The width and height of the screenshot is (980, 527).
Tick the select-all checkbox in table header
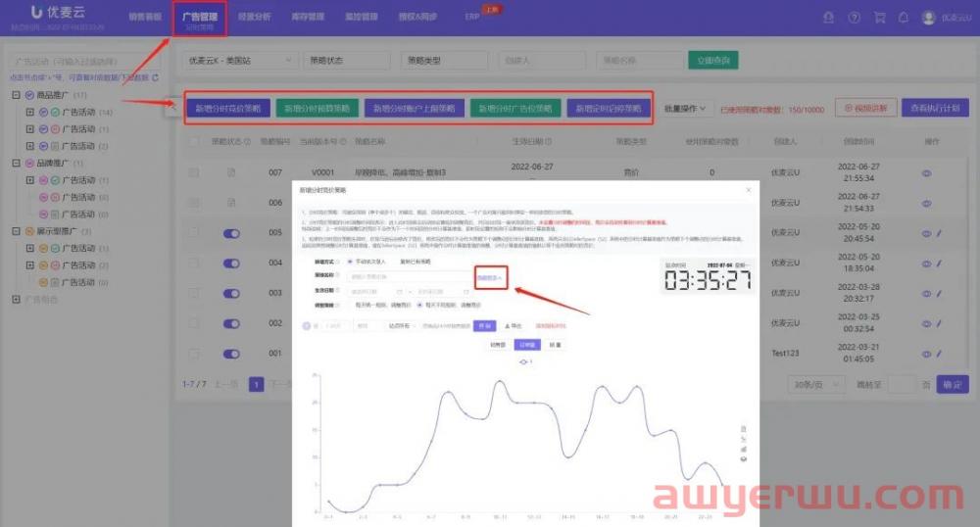(194, 142)
